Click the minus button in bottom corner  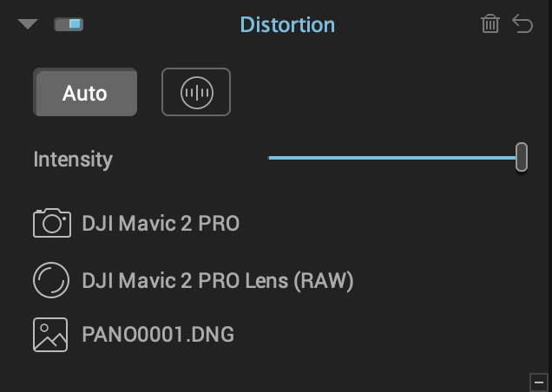pyautogui.click(x=539, y=382)
